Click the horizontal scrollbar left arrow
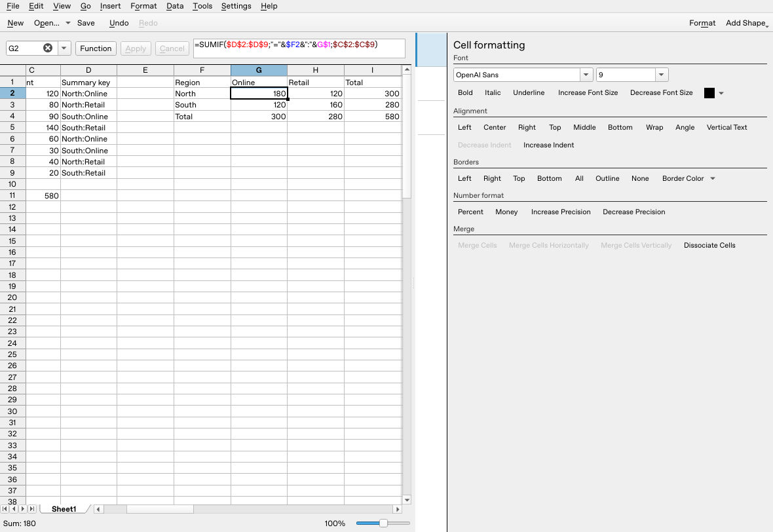773x532 pixels. tap(99, 509)
